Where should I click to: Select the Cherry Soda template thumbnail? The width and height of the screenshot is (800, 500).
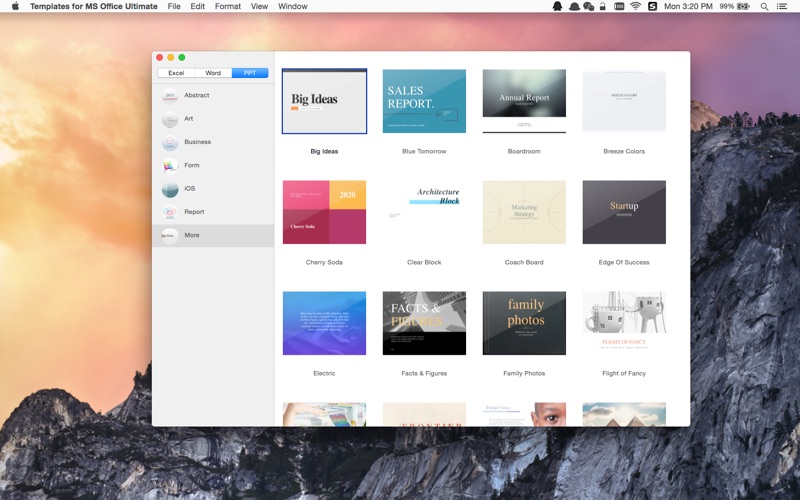pos(324,212)
